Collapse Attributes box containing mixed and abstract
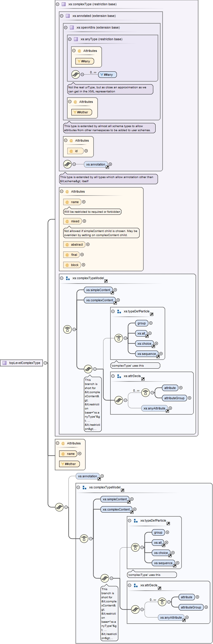The height and width of the screenshot is (644, 213). [61, 191]
